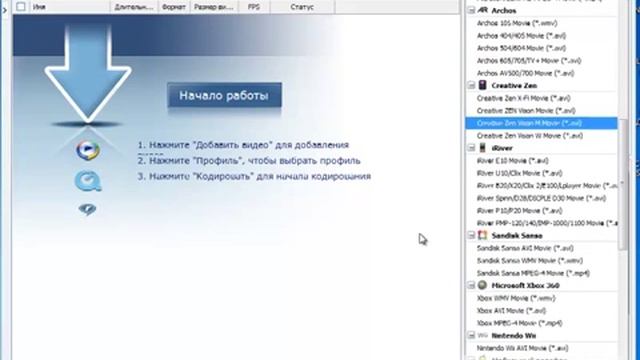Select Archos 404/405 Movie (*.avi) profile

tap(521, 36)
